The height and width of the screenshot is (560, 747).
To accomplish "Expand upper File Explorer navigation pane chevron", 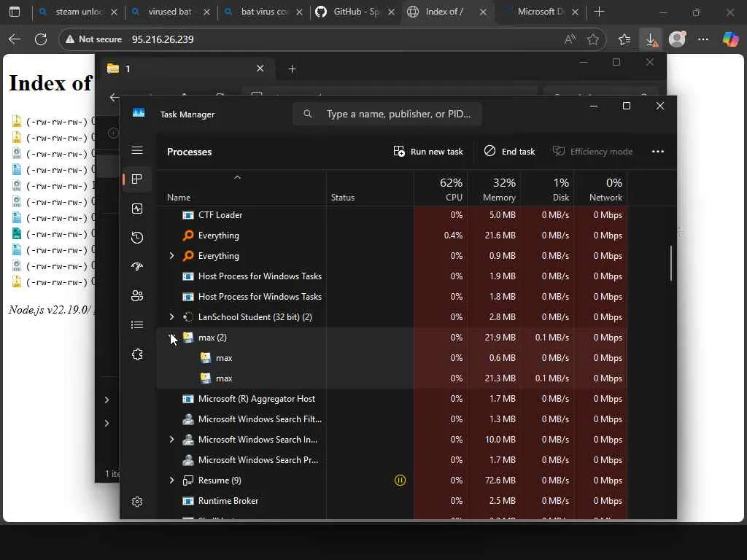I will (107, 400).
